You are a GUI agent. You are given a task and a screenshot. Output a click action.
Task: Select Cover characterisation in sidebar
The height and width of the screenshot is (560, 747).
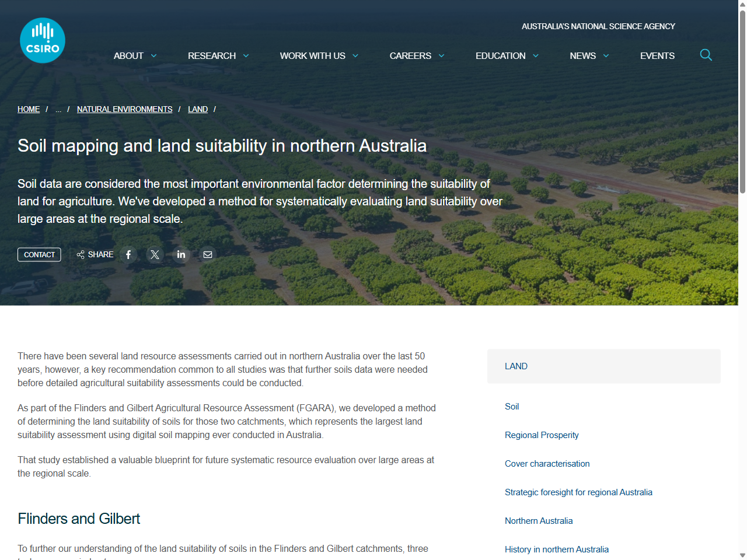coord(547,464)
